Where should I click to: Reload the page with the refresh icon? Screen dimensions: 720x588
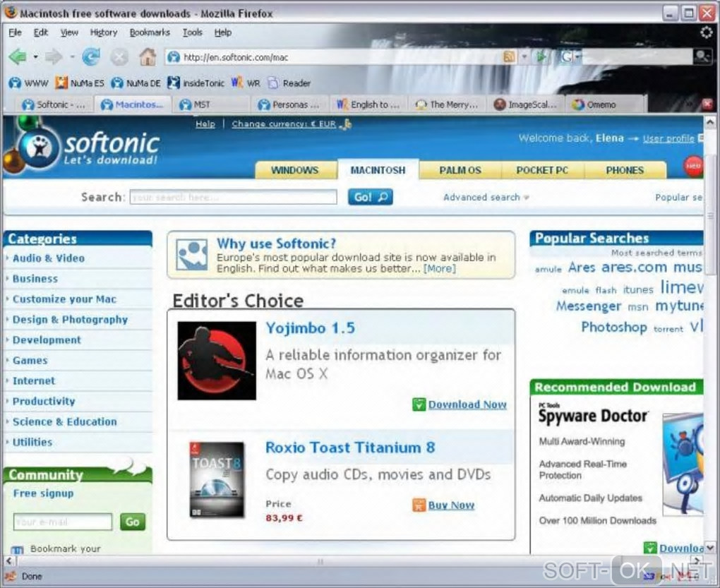pyautogui.click(x=91, y=57)
